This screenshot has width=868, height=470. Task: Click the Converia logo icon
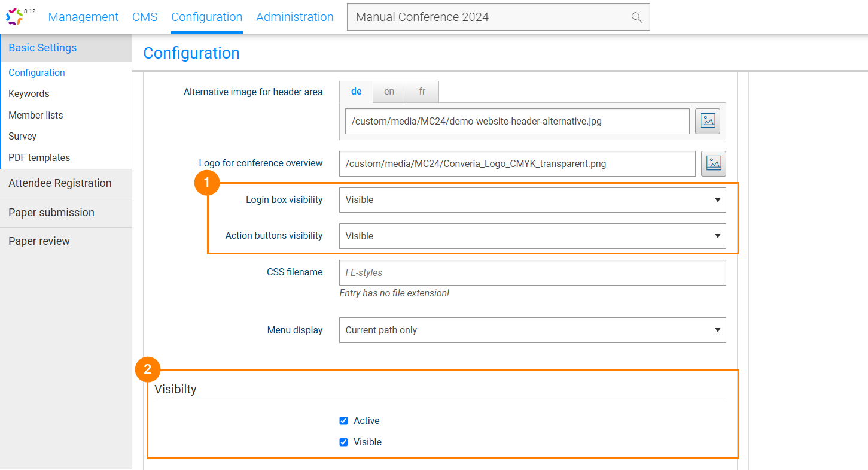click(15, 17)
